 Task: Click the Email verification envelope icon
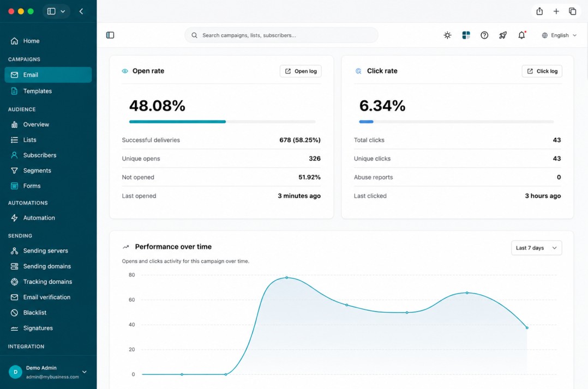click(x=14, y=297)
